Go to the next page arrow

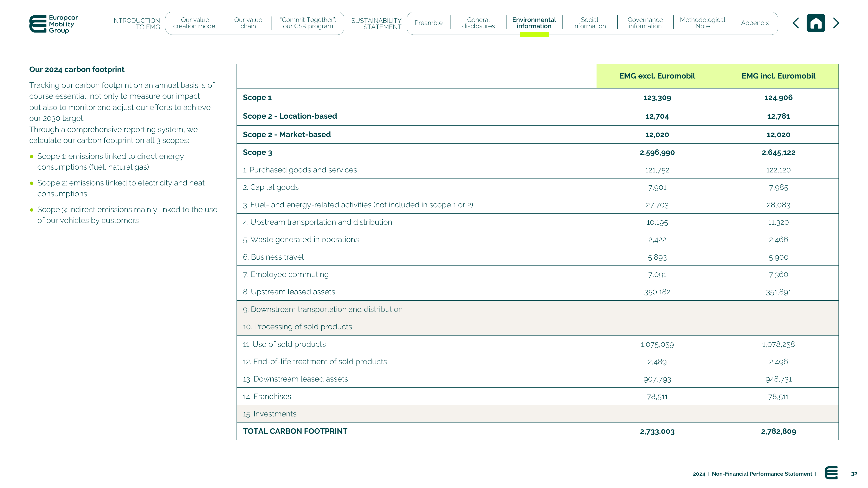tap(836, 23)
